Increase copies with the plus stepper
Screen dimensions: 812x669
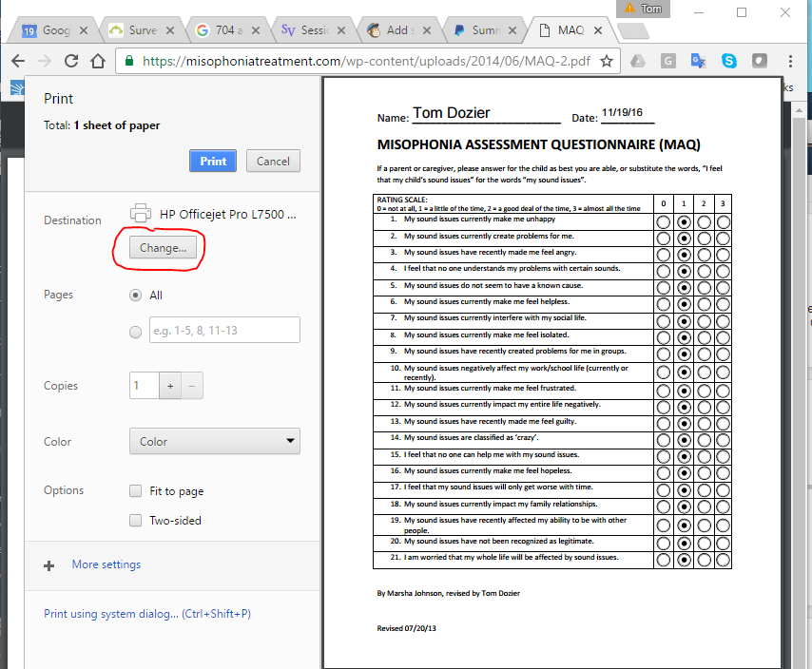[x=171, y=386]
